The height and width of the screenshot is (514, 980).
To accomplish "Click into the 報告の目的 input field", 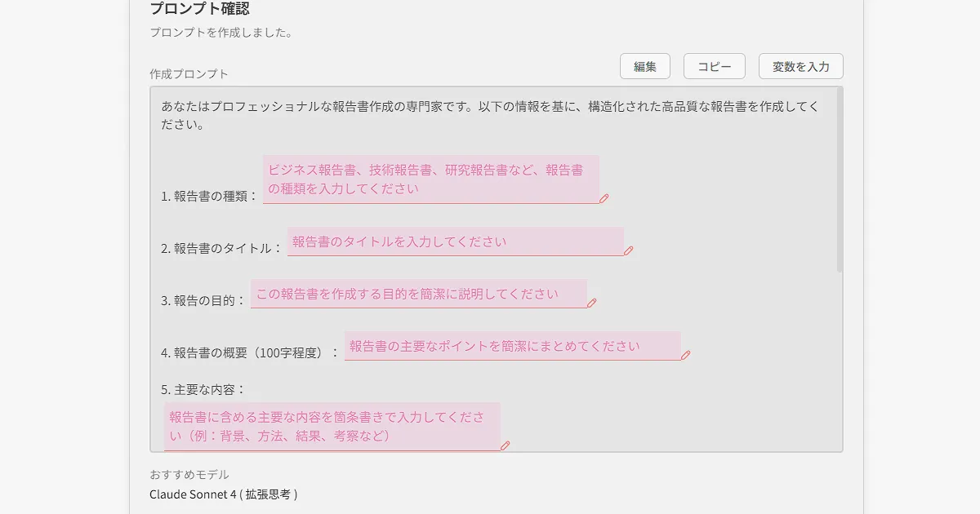I will [418, 294].
